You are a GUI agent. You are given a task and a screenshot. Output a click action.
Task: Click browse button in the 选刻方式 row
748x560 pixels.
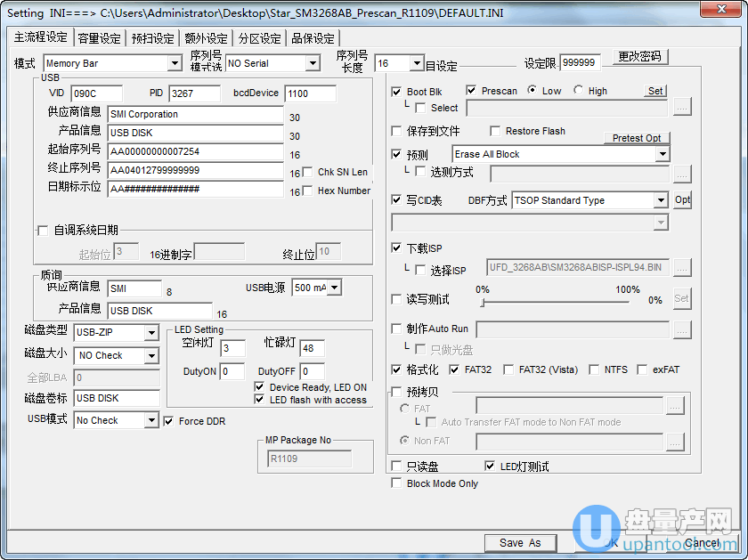pyautogui.click(x=681, y=174)
